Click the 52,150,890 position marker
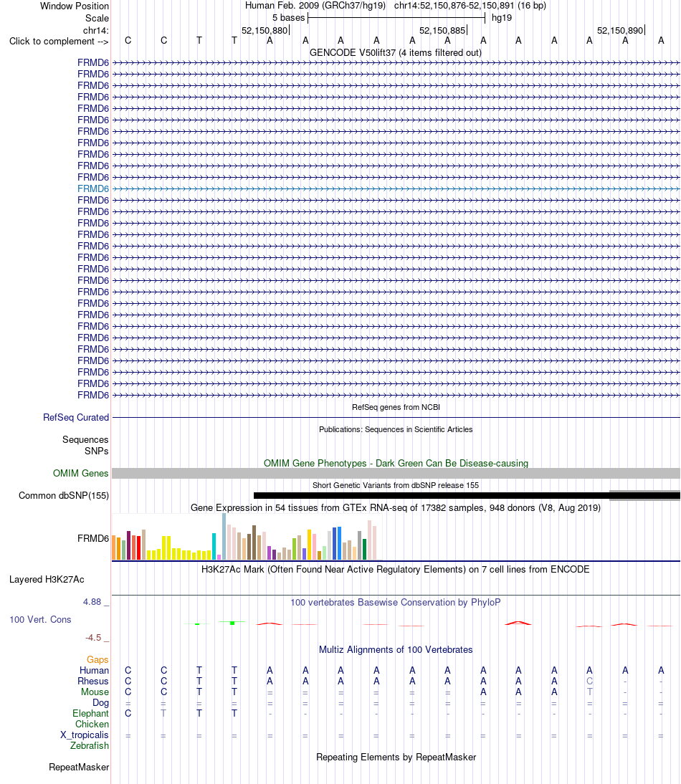Image resolution: width=681 pixels, height=784 pixels. 620,31
